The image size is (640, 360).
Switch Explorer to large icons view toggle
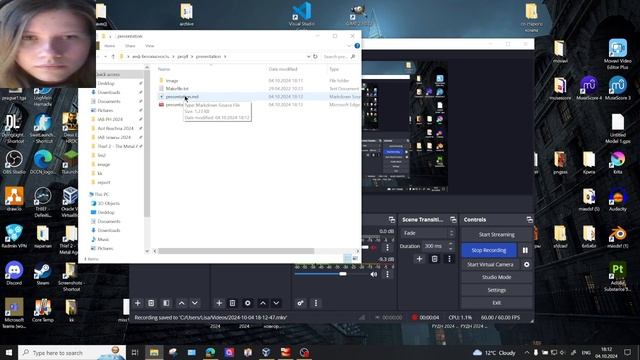point(355,258)
